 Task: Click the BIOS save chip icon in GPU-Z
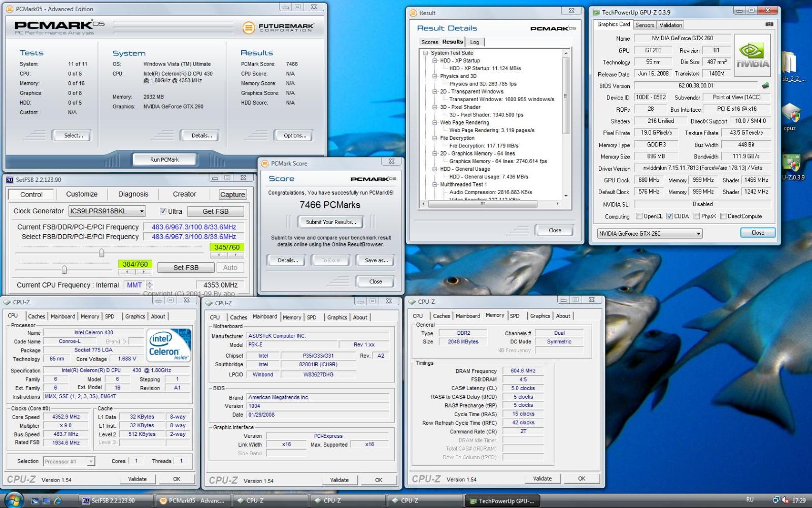(x=765, y=85)
